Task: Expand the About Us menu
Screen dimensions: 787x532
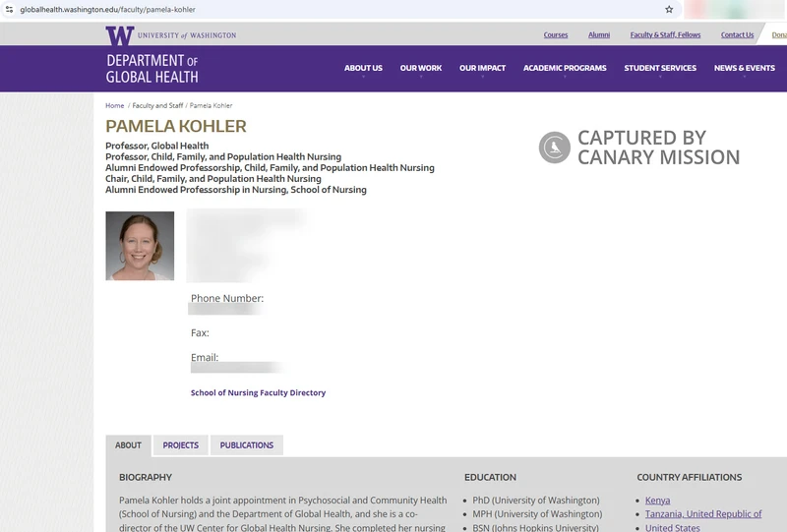Action: pos(363,68)
